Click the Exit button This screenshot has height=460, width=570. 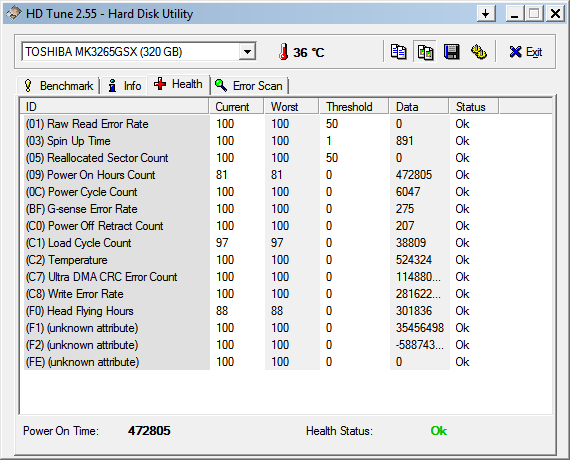click(526, 52)
